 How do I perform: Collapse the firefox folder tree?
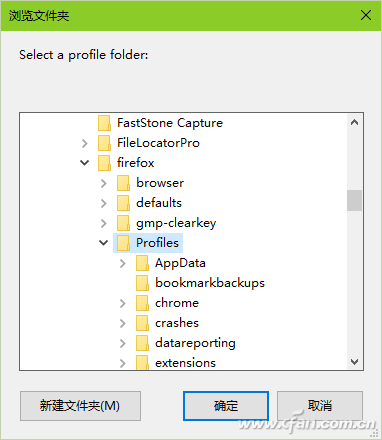tap(85, 163)
